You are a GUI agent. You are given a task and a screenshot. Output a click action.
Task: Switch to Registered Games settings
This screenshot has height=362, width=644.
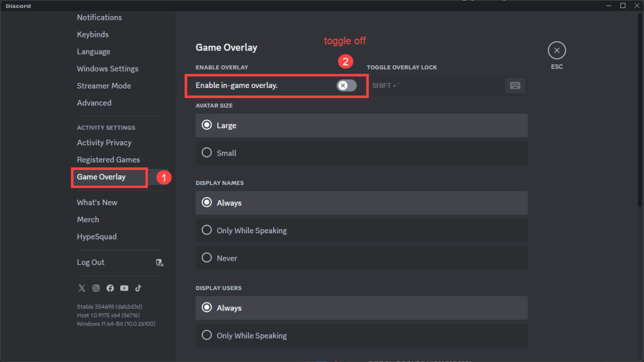pos(108,159)
